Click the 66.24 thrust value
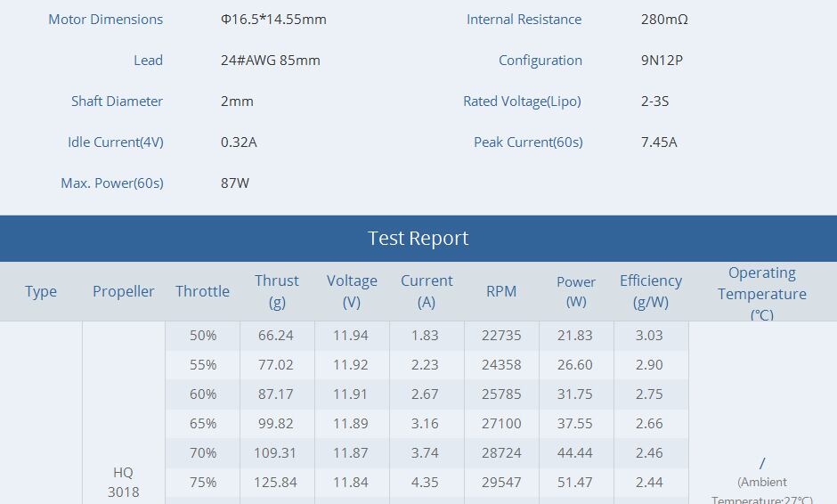The image size is (837, 504). click(276, 336)
